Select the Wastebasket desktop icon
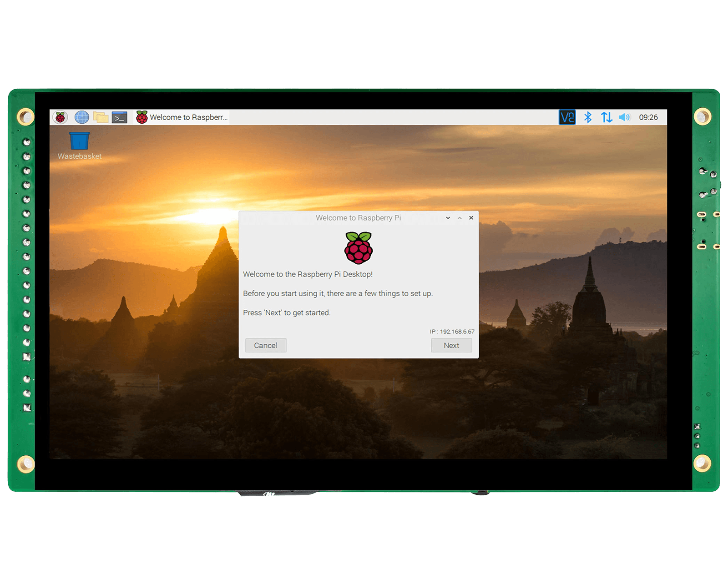The height and width of the screenshot is (584, 728). click(80, 146)
